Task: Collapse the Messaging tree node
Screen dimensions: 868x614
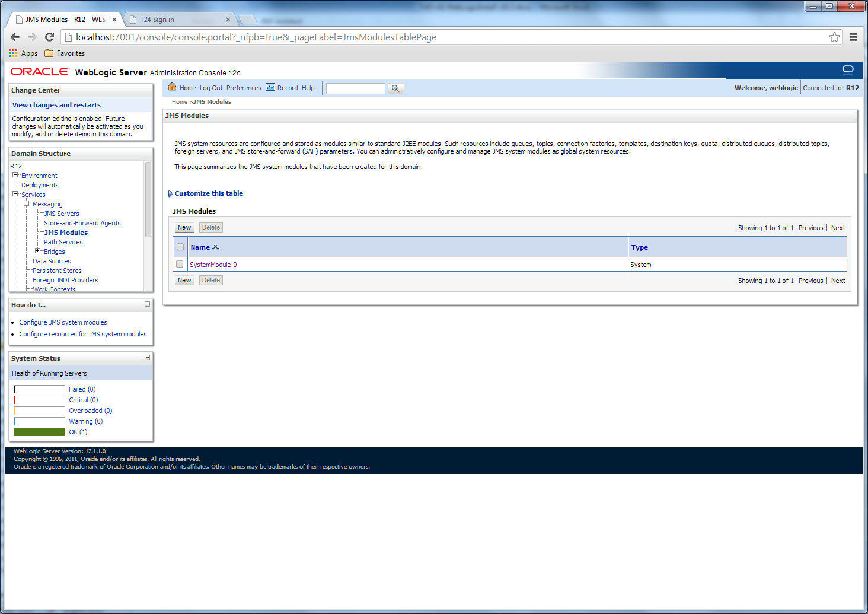Action: 27,203
